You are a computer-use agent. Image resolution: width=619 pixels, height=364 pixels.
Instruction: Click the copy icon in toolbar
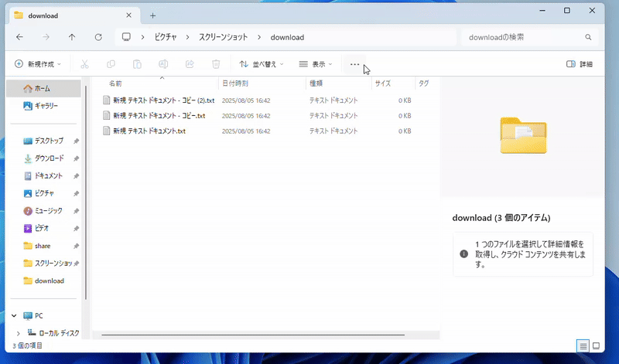click(x=111, y=64)
